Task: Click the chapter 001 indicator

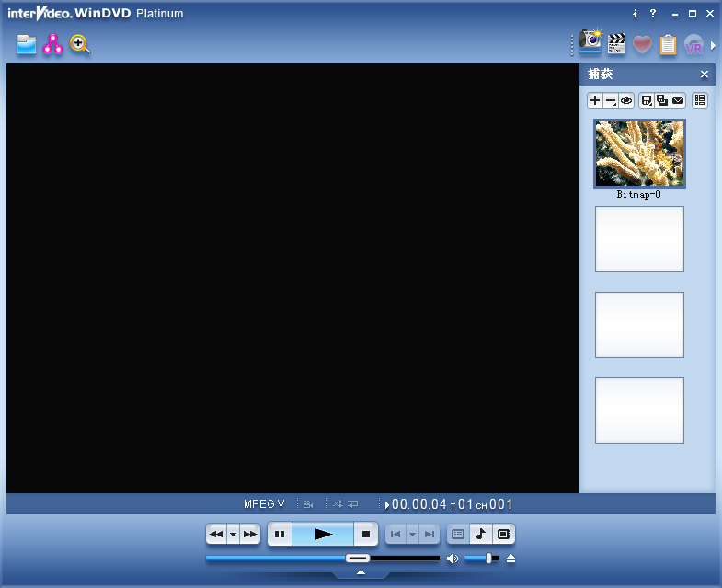Action: [x=494, y=504]
